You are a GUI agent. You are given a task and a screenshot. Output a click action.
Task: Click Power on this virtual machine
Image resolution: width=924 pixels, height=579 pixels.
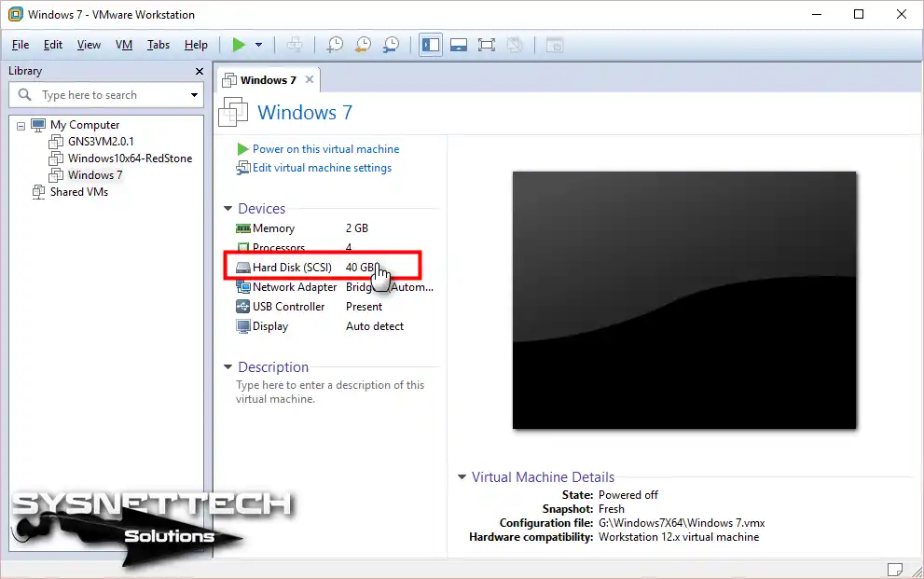[325, 148]
